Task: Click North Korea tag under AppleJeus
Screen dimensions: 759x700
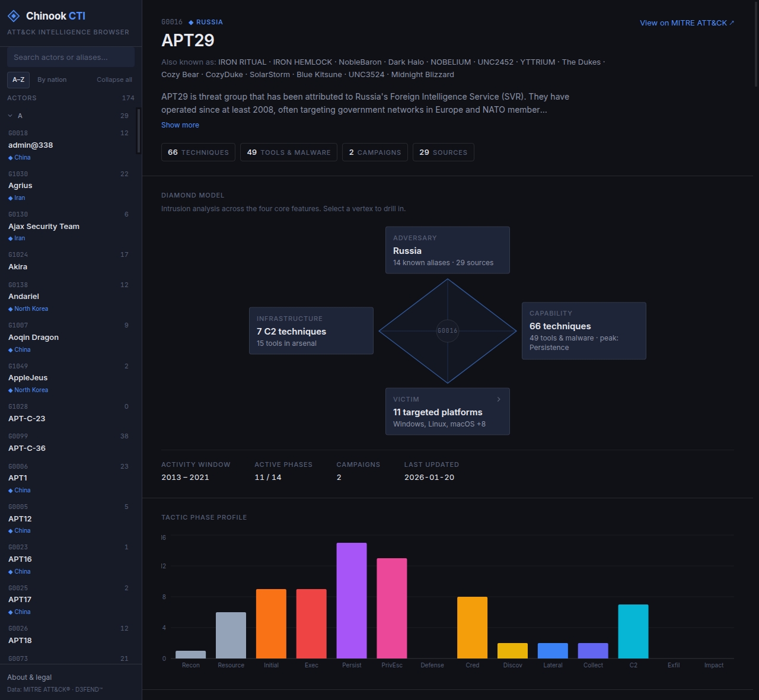Action: (28, 390)
